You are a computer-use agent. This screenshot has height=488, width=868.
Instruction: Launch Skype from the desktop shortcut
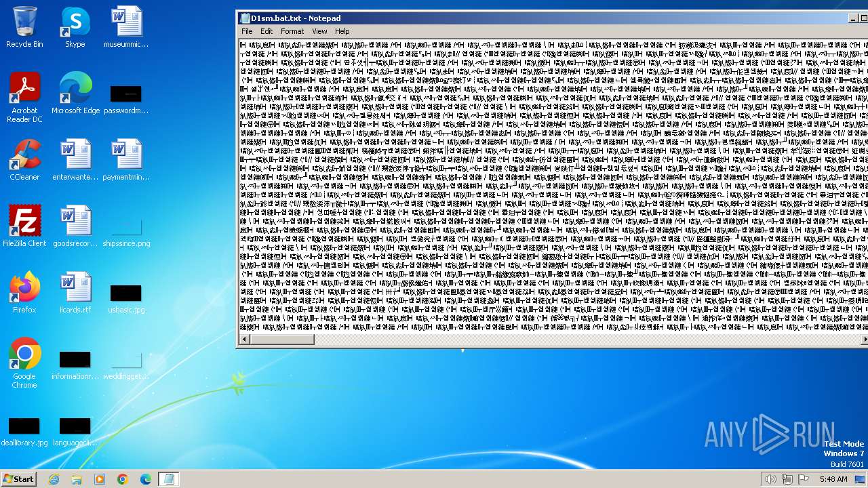point(75,27)
